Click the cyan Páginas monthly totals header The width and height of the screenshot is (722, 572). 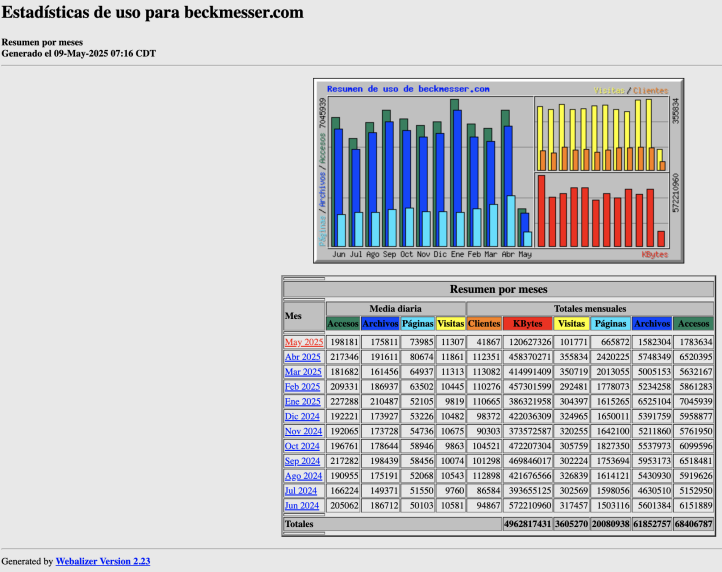click(x=610, y=324)
